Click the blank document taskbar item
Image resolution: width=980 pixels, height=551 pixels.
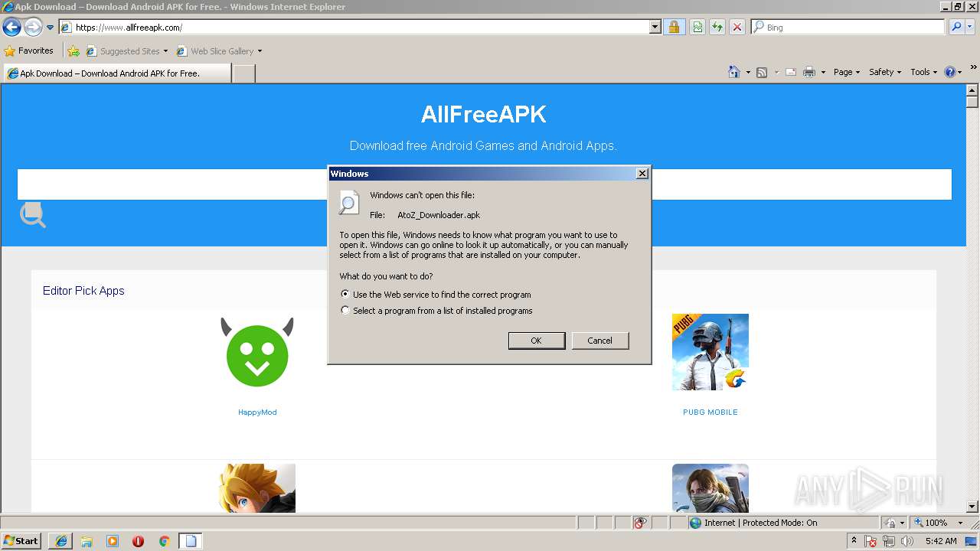pyautogui.click(x=191, y=541)
